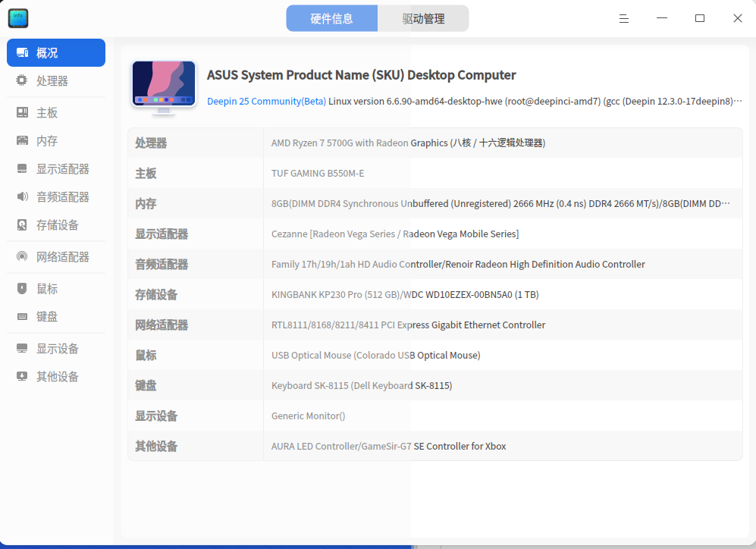Image resolution: width=756 pixels, height=549 pixels.
Task: Switch to the 硬件信息 tab
Action: [x=331, y=18]
